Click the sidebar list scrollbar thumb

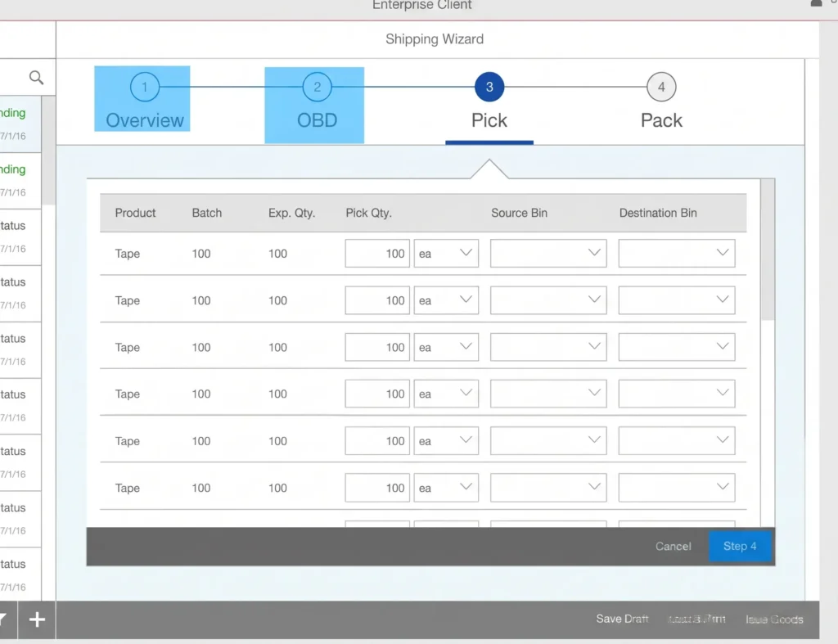(x=48, y=151)
